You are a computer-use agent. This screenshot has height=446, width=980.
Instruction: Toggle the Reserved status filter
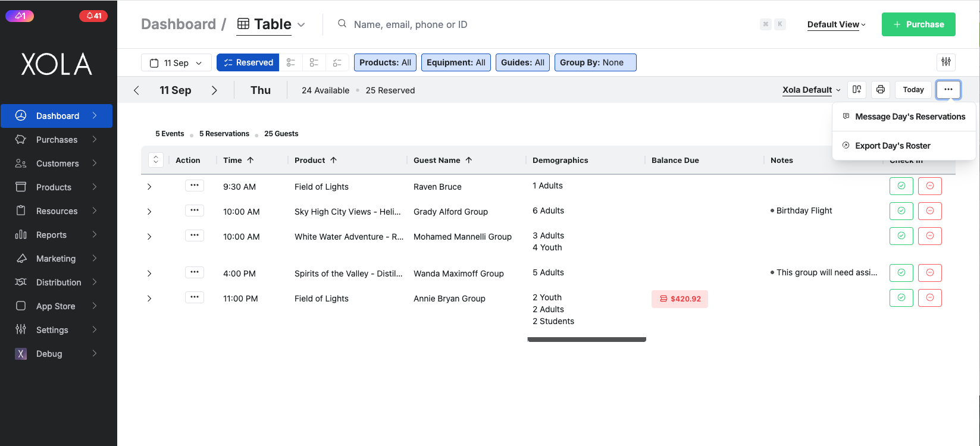tap(248, 62)
